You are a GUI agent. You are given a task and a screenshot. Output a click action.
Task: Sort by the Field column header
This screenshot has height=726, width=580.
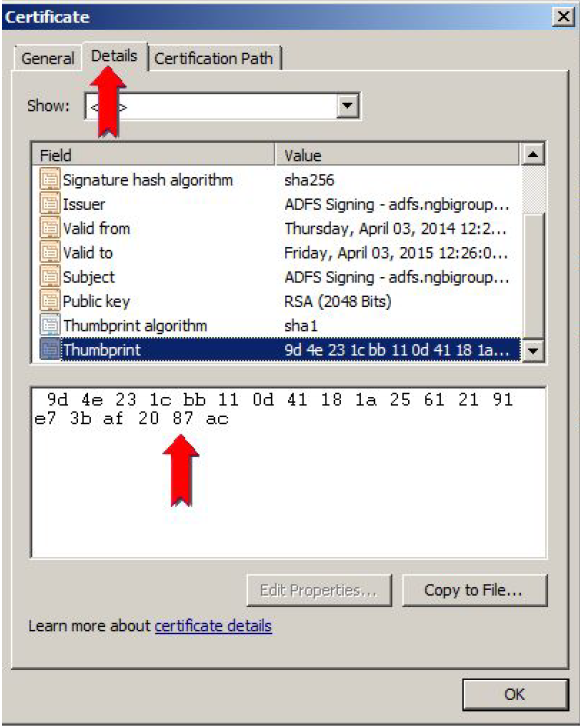(154, 155)
